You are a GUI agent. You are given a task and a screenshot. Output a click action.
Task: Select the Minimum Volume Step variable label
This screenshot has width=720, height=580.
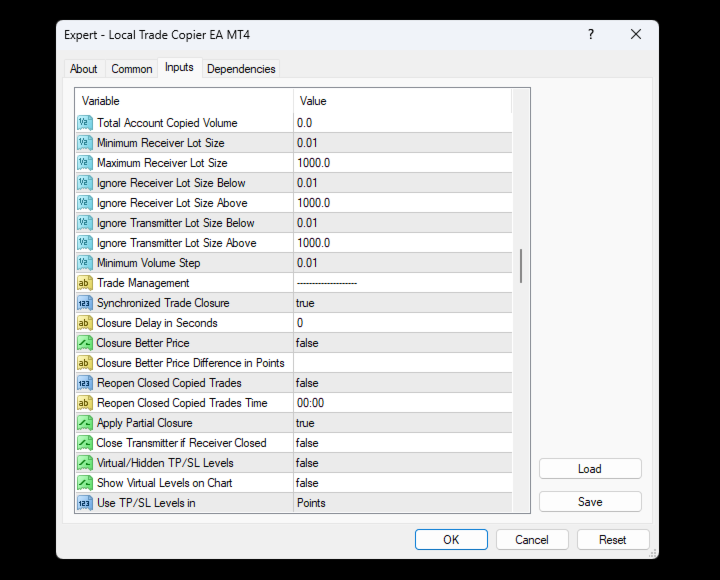coord(148,263)
